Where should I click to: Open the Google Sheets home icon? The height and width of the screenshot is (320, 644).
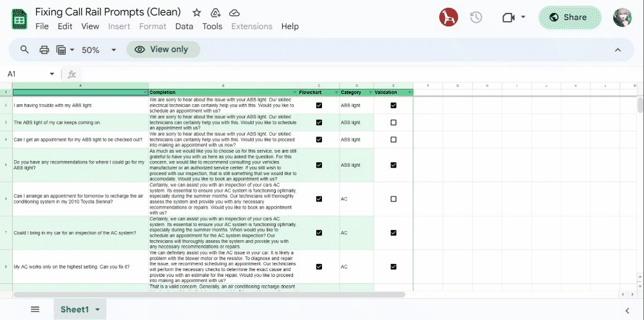point(19,19)
